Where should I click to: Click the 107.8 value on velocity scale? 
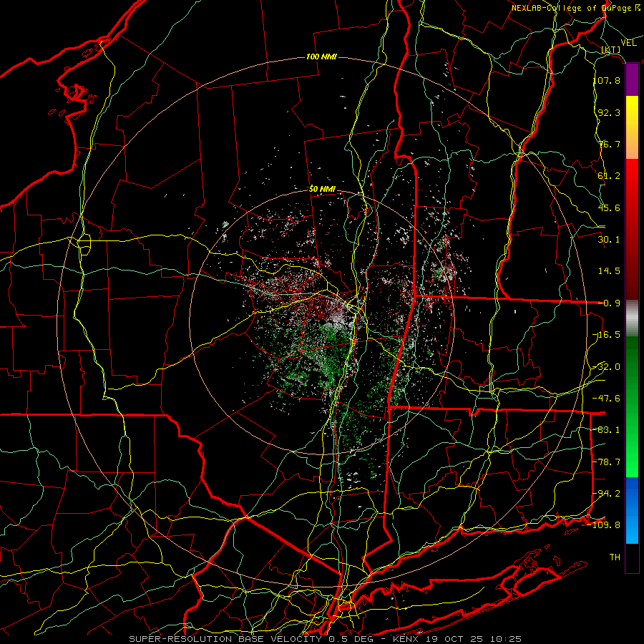[x=607, y=80]
